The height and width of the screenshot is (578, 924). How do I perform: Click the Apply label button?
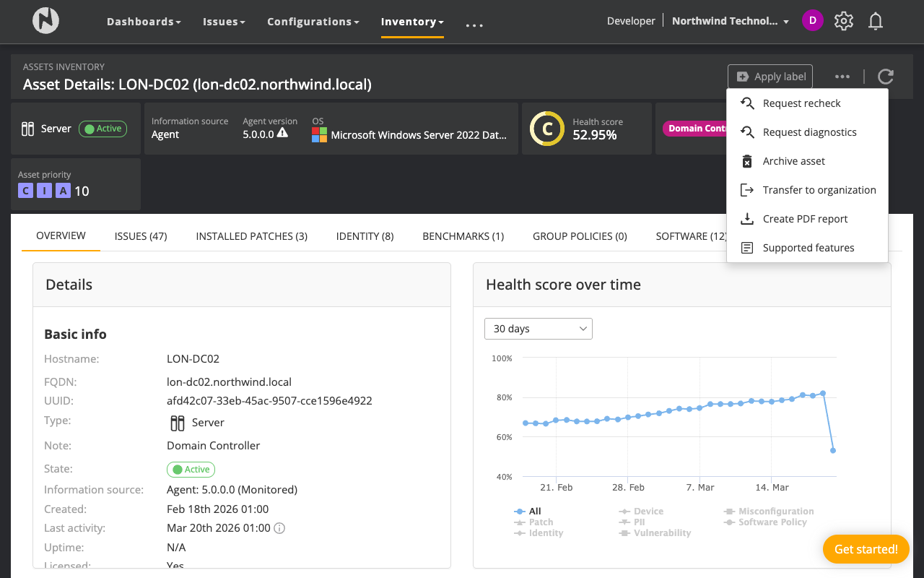point(770,77)
